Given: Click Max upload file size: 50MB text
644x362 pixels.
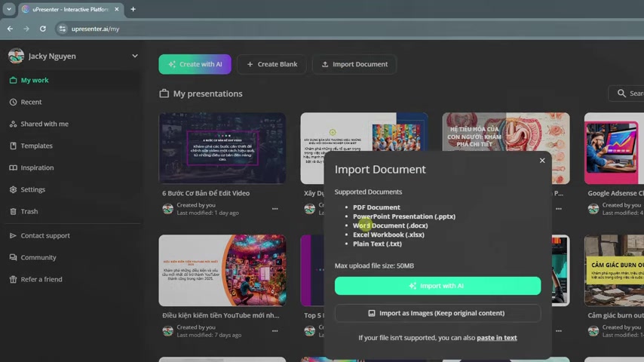Looking at the screenshot, I should pos(374,266).
